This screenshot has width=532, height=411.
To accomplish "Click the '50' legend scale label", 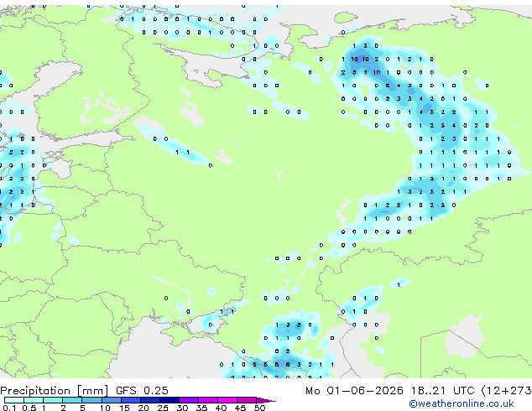I will point(259,408).
